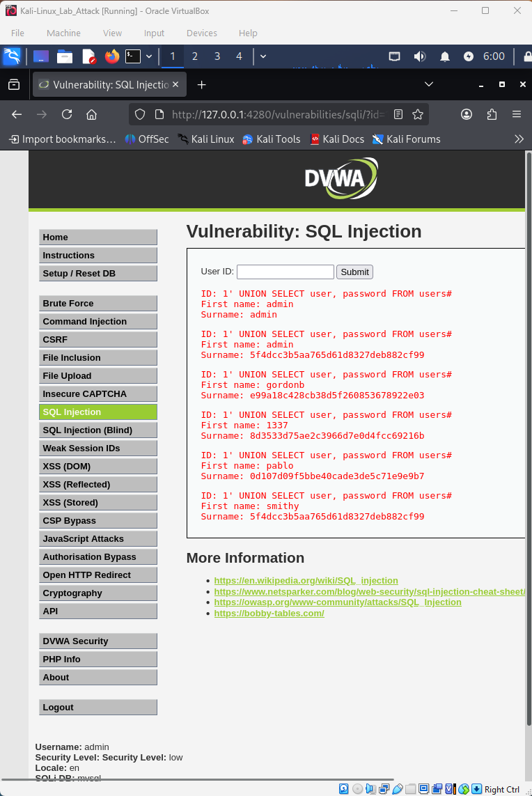
Task: Open the owasp.org SQL_Injection link
Action: pos(338,602)
